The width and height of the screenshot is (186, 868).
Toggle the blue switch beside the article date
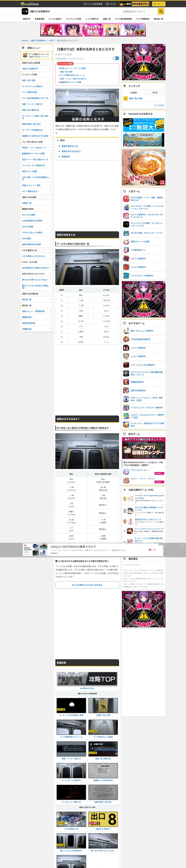(115, 58)
